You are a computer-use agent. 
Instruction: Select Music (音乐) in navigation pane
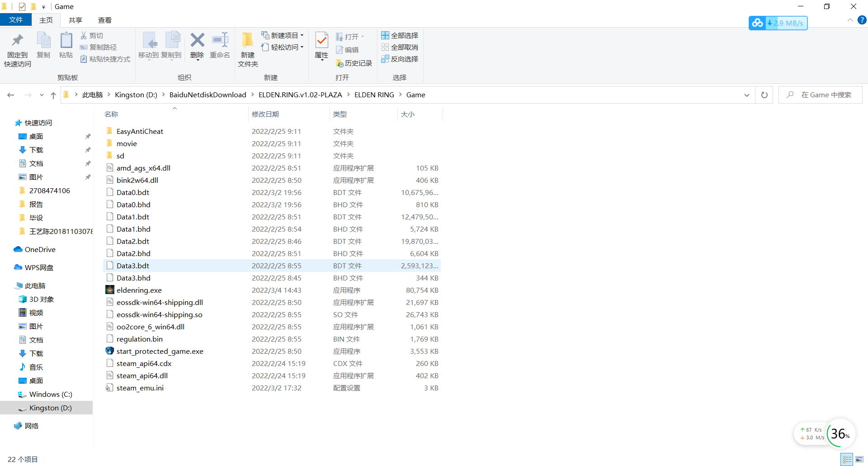[36, 367]
